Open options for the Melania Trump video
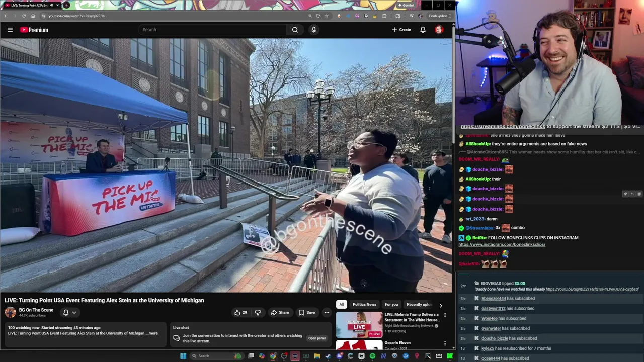Image resolution: width=644 pixels, height=362 pixels. (445, 315)
